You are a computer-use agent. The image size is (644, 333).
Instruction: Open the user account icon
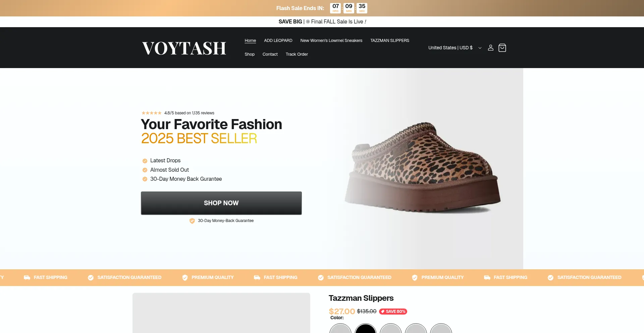490,48
